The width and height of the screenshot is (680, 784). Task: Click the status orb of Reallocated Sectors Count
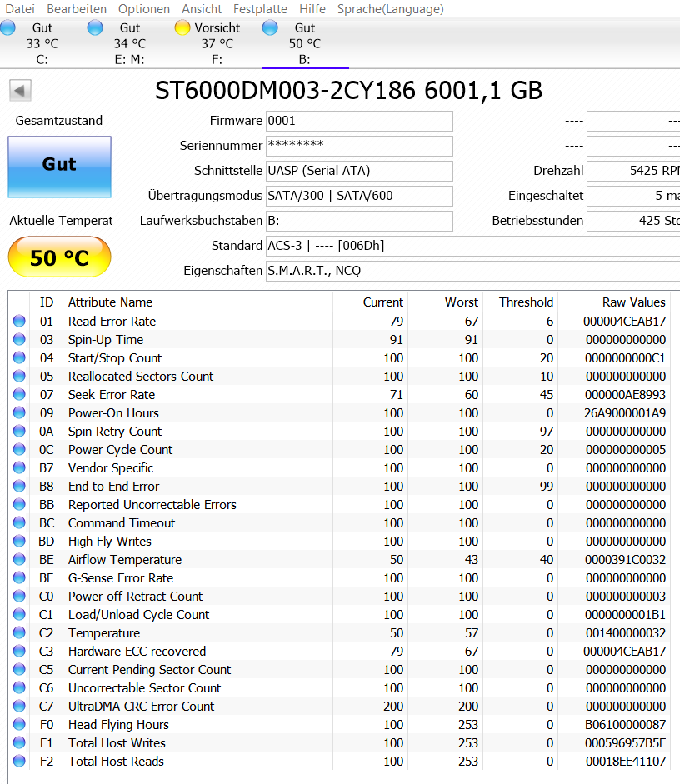click(19, 376)
